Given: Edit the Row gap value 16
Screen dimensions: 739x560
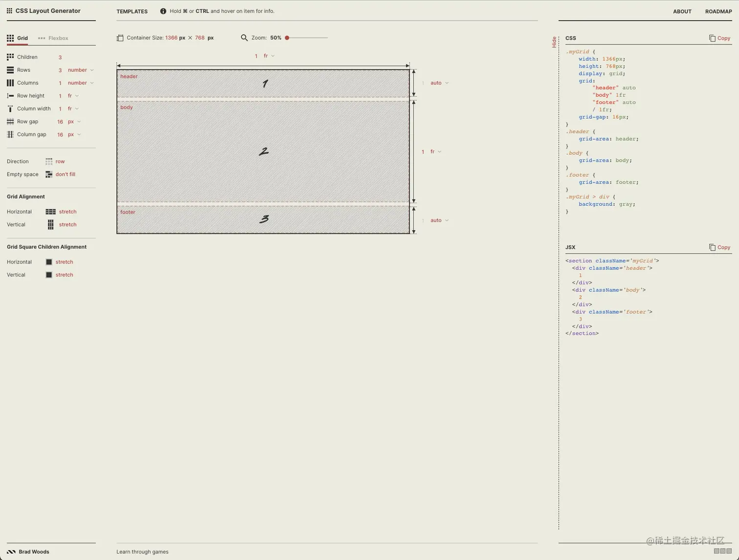Looking at the screenshot, I should tap(60, 122).
